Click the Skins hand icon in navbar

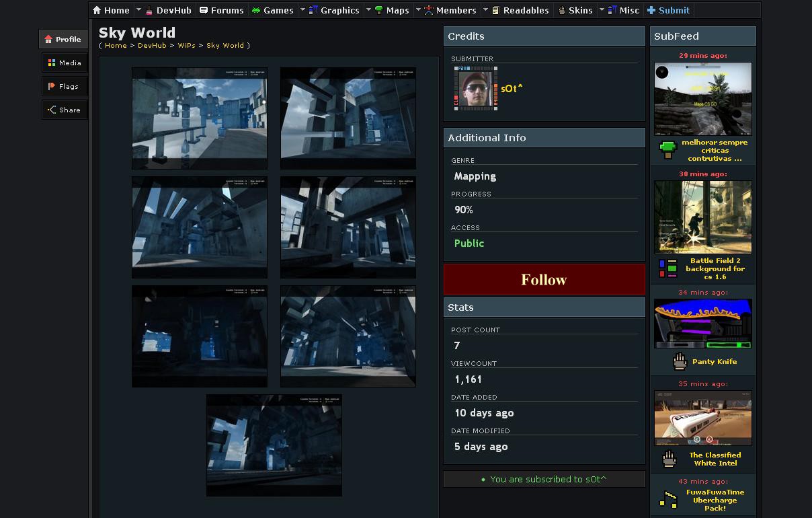(562, 10)
